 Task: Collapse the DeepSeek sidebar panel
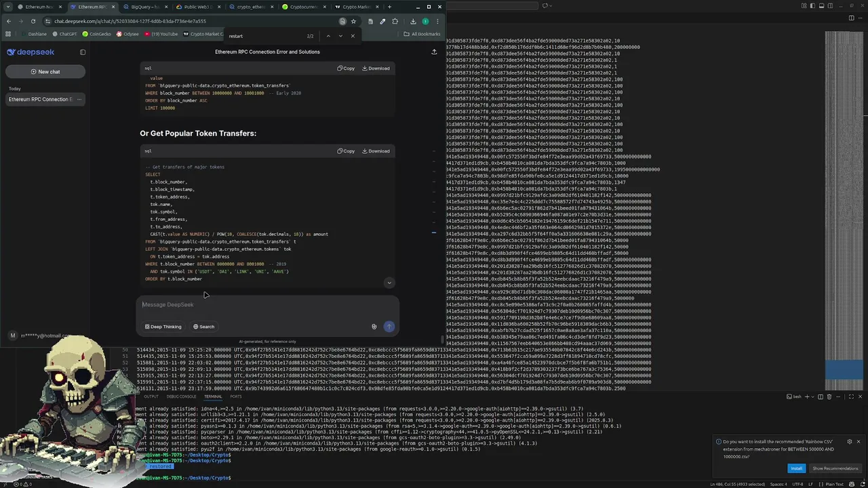(x=83, y=52)
